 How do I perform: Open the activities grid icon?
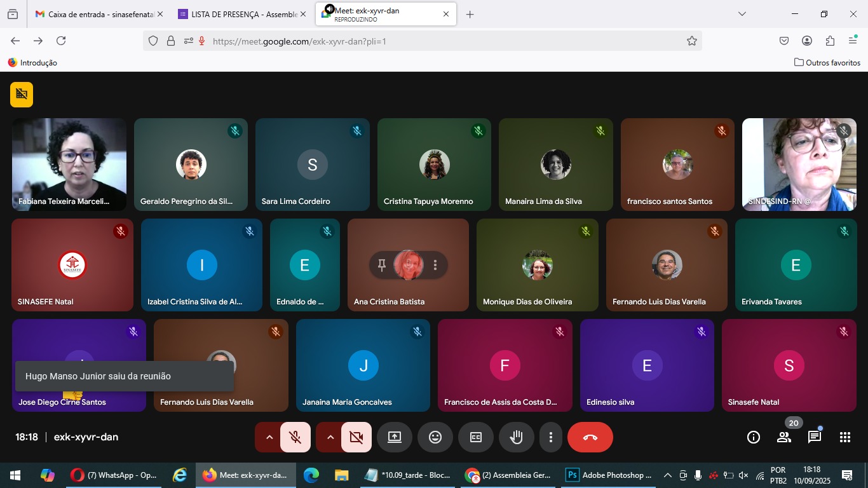pos(845,437)
